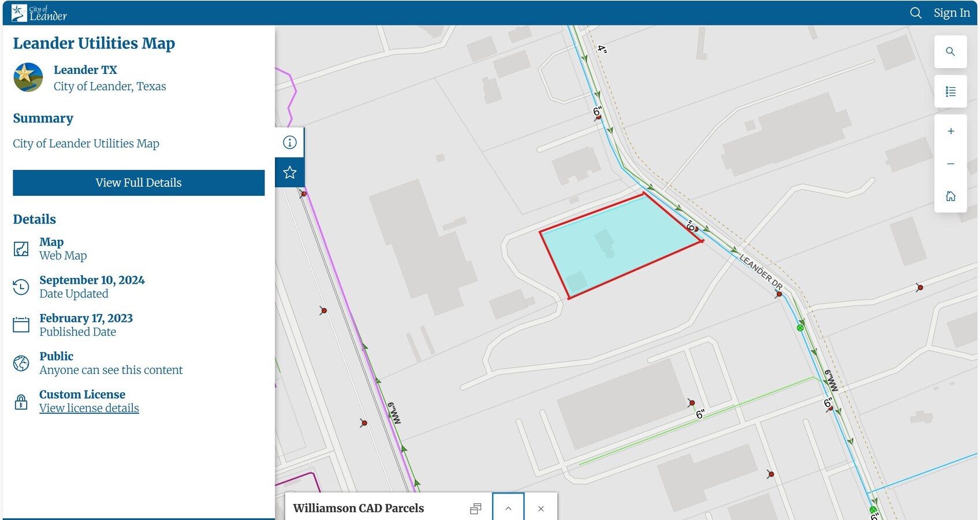Click "City of Leander, Texas" text
This screenshot has width=980, height=520.
tap(110, 86)
